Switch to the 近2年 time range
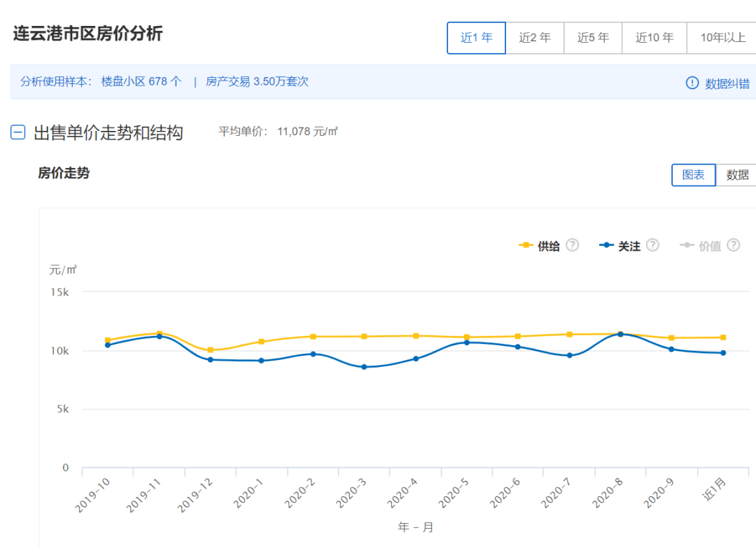 tap(535, 38)
